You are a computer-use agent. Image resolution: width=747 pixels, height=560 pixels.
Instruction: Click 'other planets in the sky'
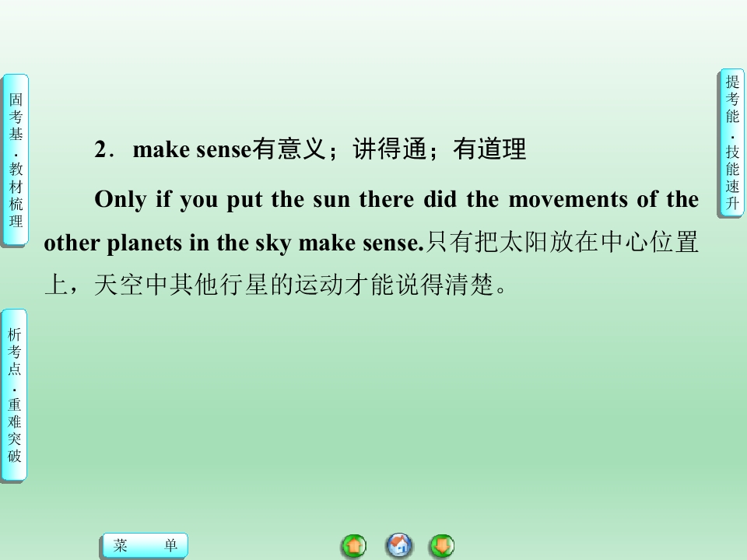tap(167, 243)
